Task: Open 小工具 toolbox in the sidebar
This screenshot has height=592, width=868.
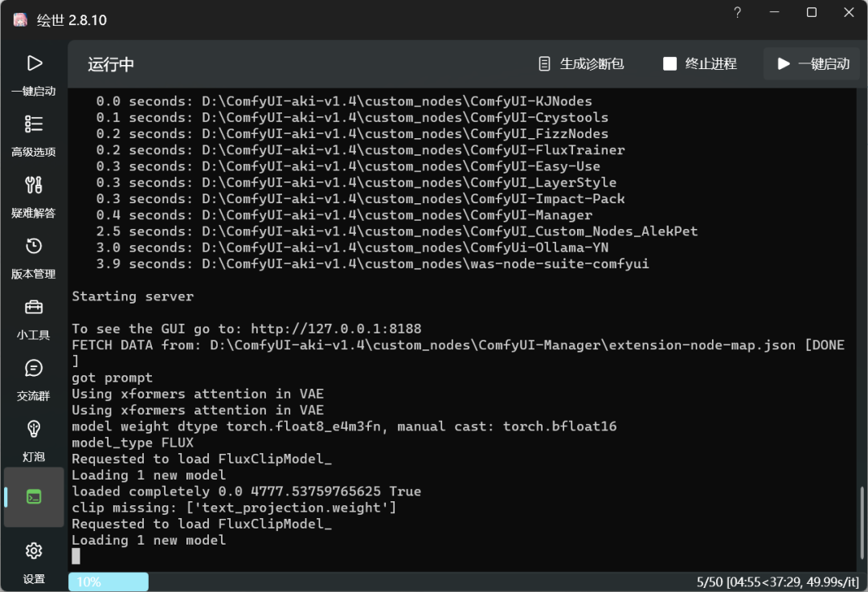Action: pos(34,319)
